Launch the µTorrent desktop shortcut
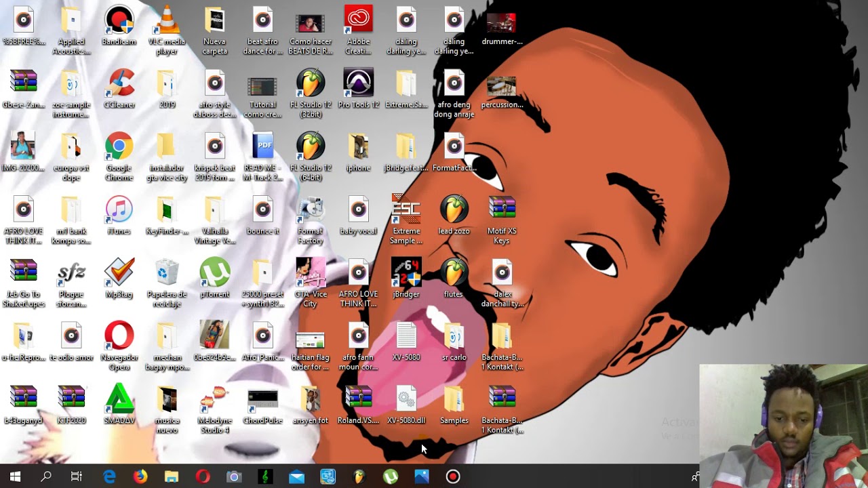This screenshot has height=488, width=868. (215, 278)
